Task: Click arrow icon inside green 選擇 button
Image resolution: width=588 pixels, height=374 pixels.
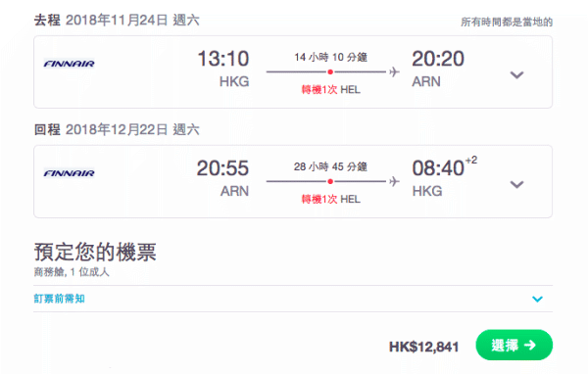Action: click(x=530, y=345)
